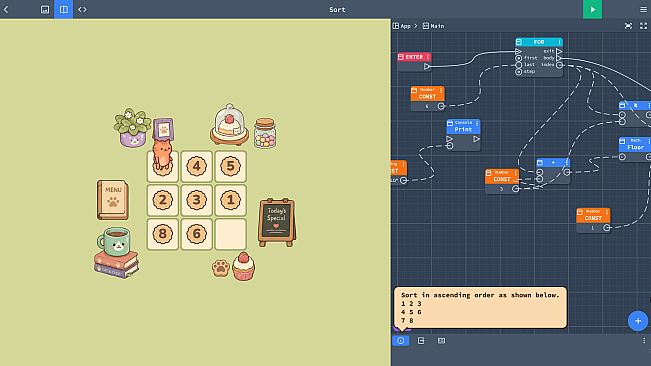
Task: Click the cookie tile numbered 3
Action: pos(196,200)
